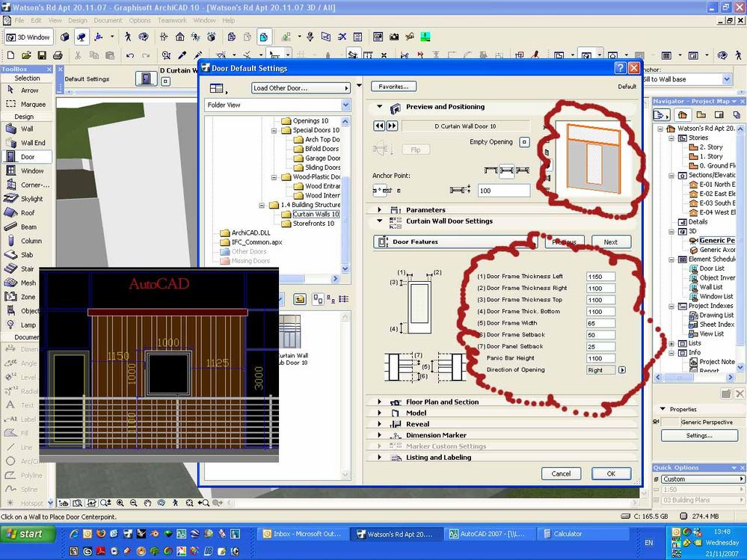Screen dimensions: 747x560
Task: Open Direction of Opening arrow selector
Action: 622,370
